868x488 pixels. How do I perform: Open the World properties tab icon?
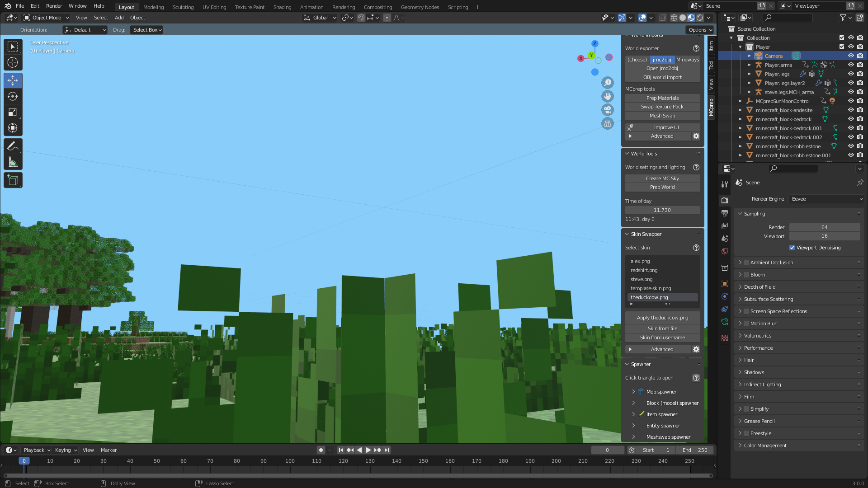pyautogui.click(x=725, y=251)
